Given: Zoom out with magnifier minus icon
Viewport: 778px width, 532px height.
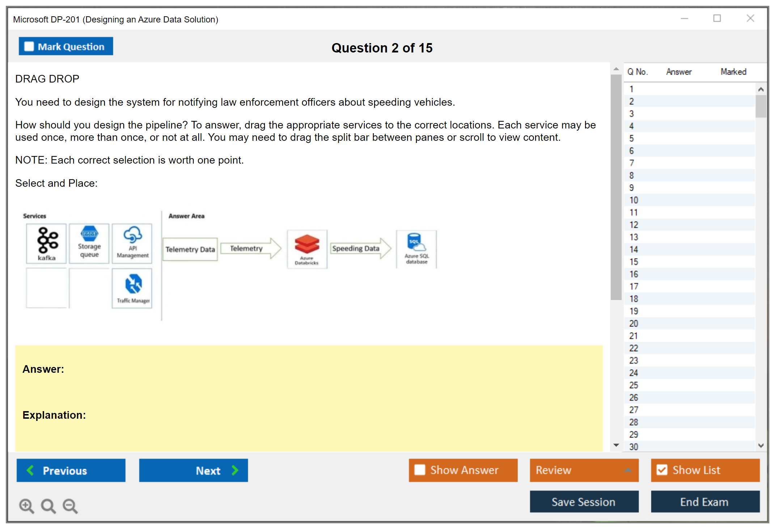Looking at the screenshot, I should click(70, 506).
